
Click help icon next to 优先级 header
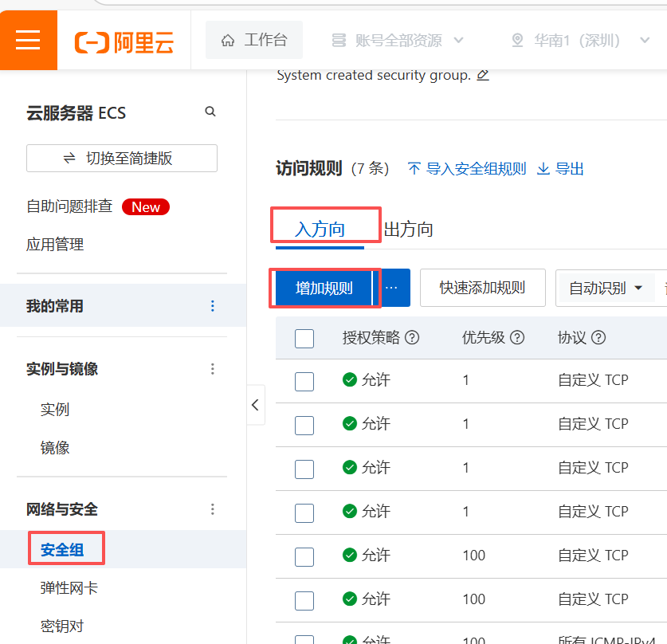click(517, 337)
